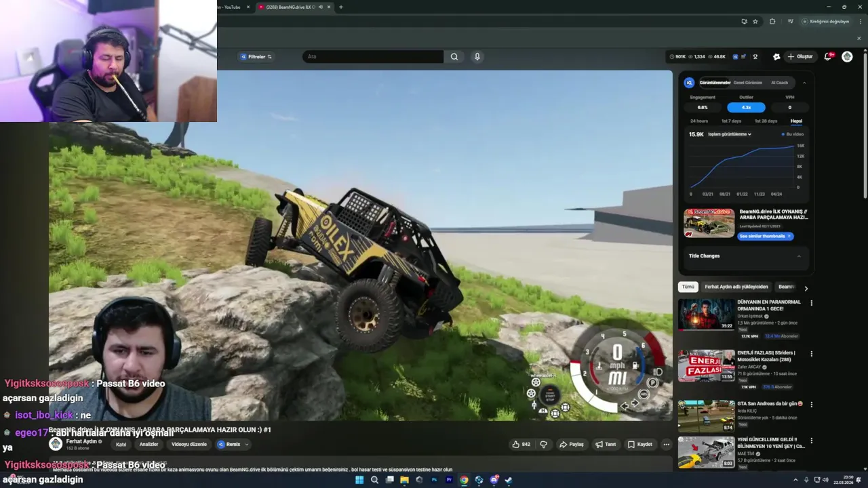Click the Katıl join button
Image resolution: width=868 pixels, height=488 pixels.
point(121,445)
